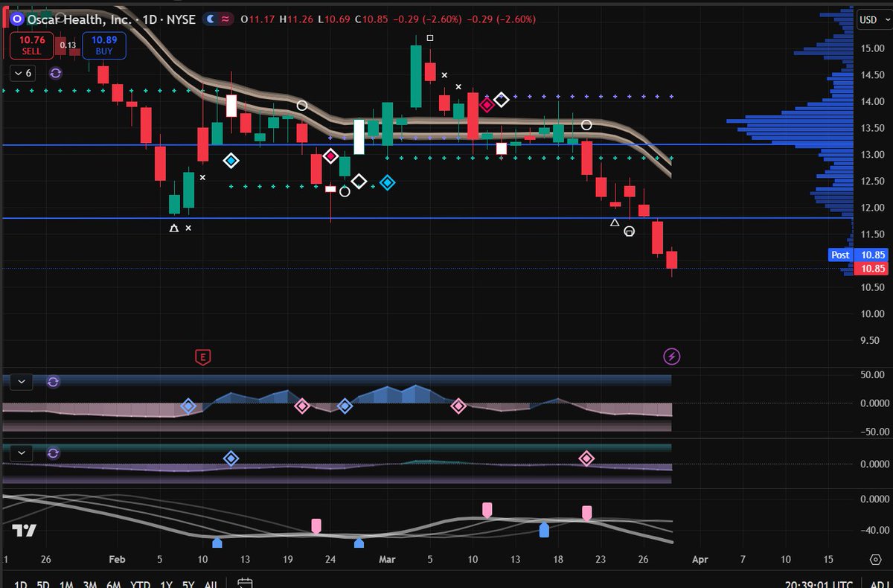Click the white triangle marker near Mar 24
Viewport: 893px width, 588px height.
(614, 223)
